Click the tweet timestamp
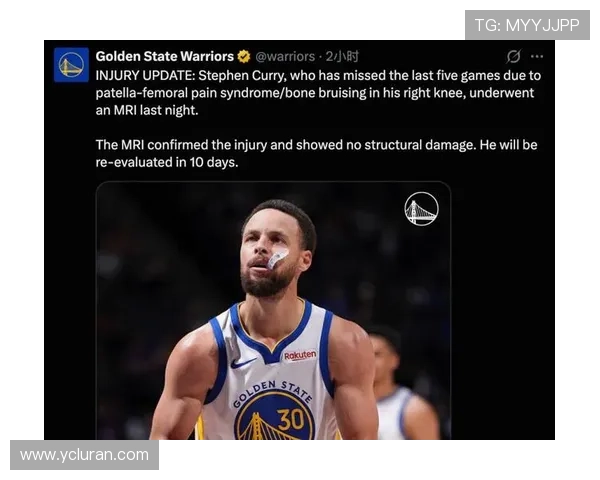The width and height of the screenshot is (600, 480). 342,57
